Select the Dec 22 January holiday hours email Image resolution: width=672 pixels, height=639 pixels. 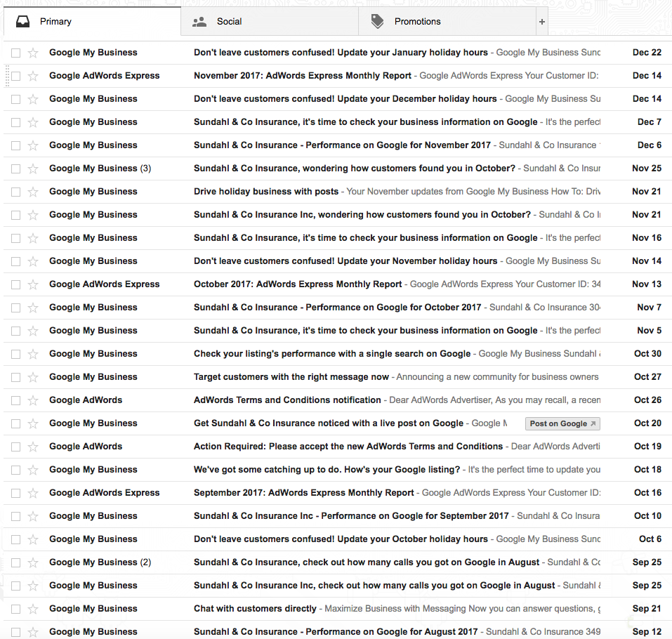point(16,53)
